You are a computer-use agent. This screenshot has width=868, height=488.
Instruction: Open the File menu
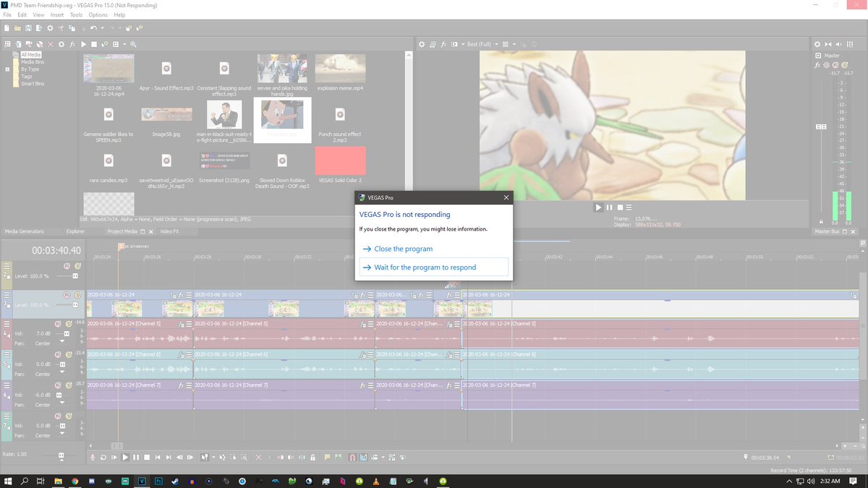(x=7, y=14)
